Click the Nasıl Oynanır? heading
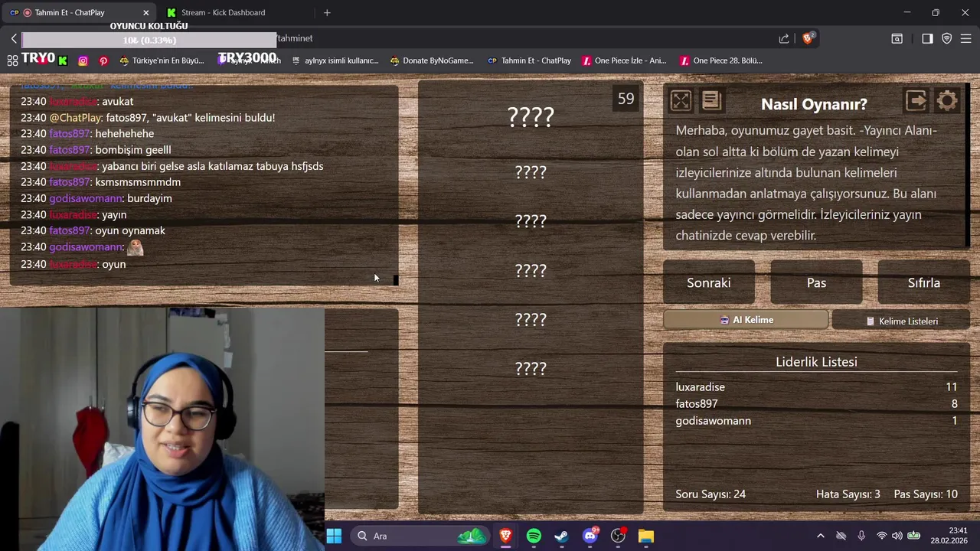980x551 pixels. point(814,104)
